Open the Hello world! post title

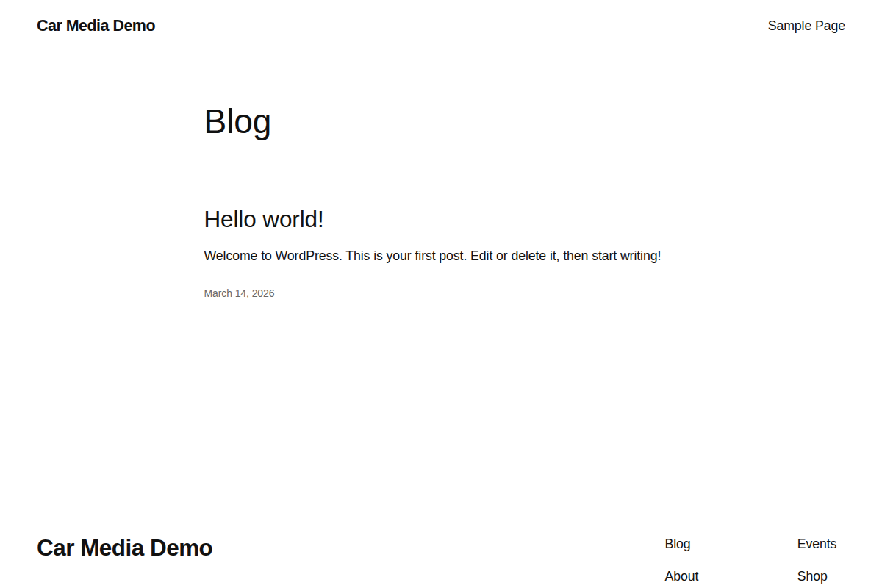click(264, 219)
